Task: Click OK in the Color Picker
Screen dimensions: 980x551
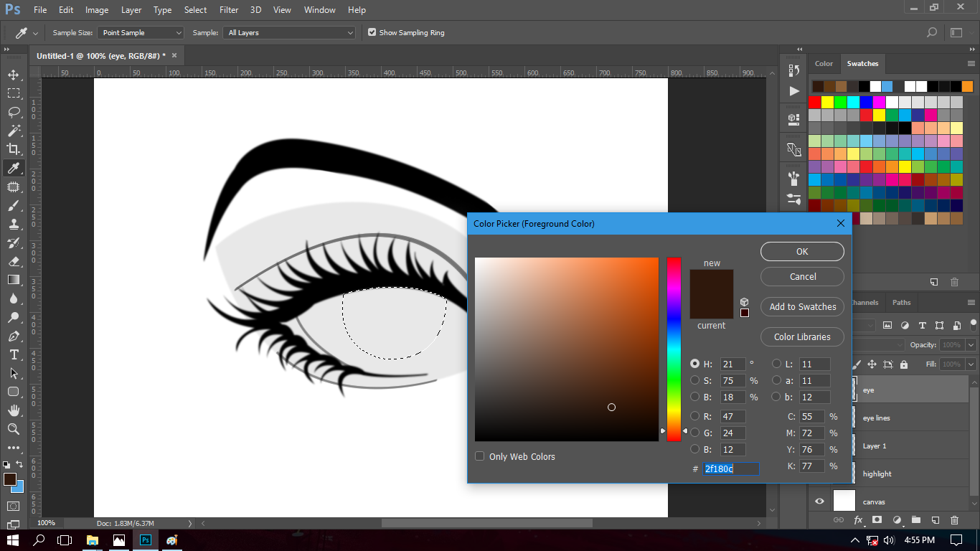Action: pos(802,251)
